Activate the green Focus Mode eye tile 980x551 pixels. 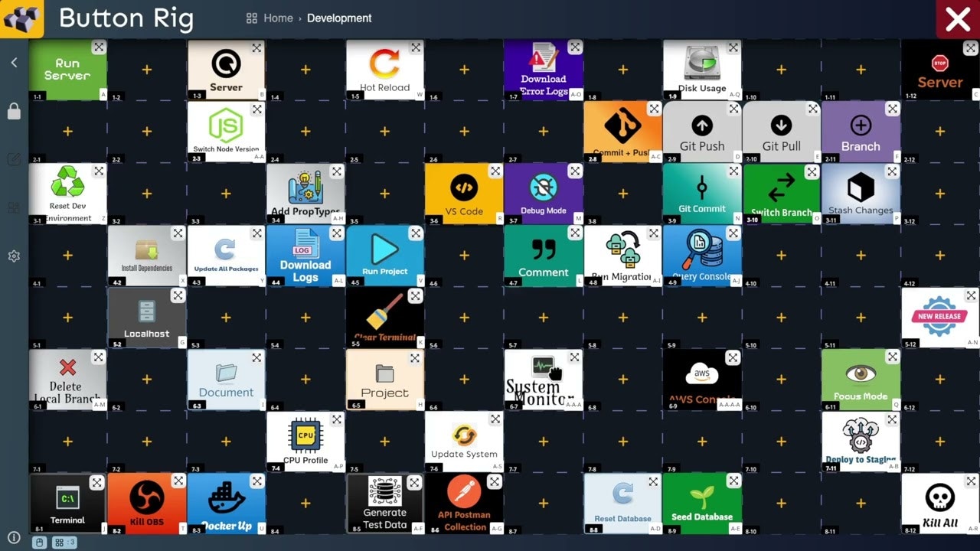861,380
